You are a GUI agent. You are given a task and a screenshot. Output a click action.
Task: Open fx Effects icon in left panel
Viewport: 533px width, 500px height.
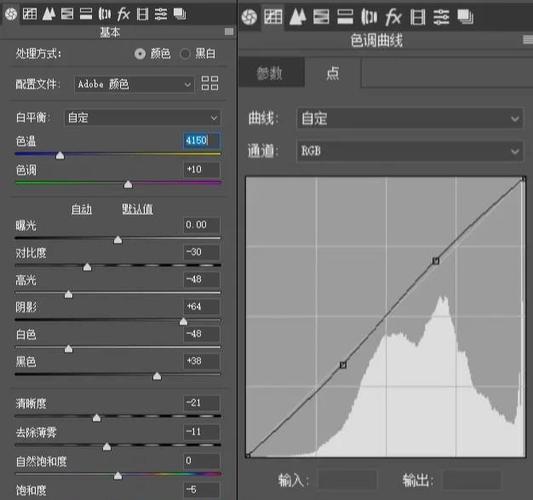click(123, 14)
